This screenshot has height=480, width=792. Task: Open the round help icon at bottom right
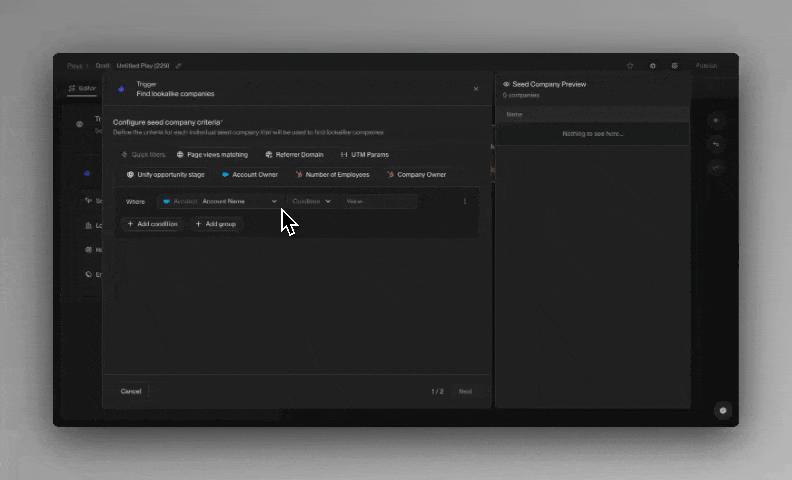tap(723, 410)
